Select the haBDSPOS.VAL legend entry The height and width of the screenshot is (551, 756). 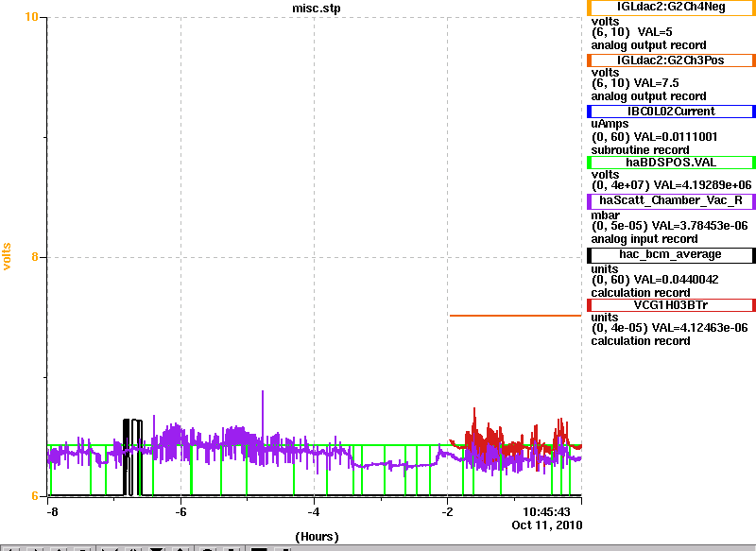671,163
